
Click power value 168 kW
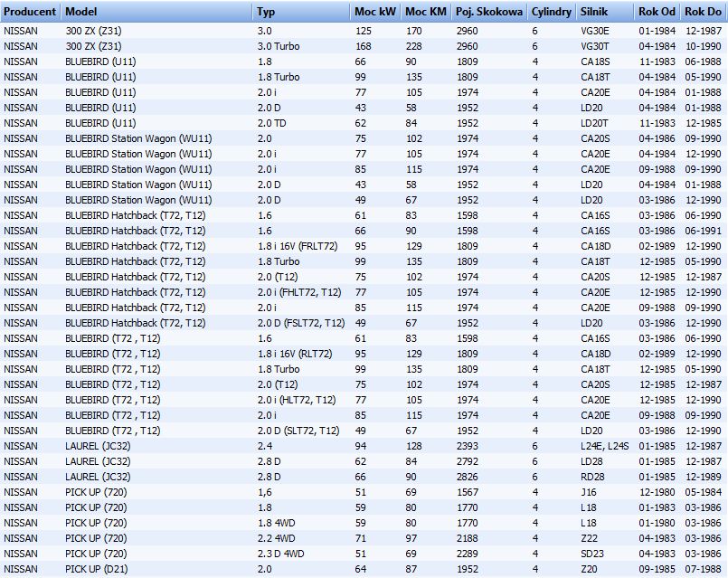[x=363, y=46]
